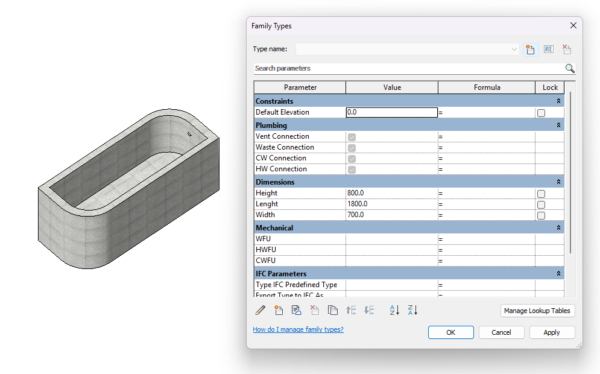This screenshot has width=600, height=374.
Task: Click the bathtub 3D model in the view
Action: [129, 188]
